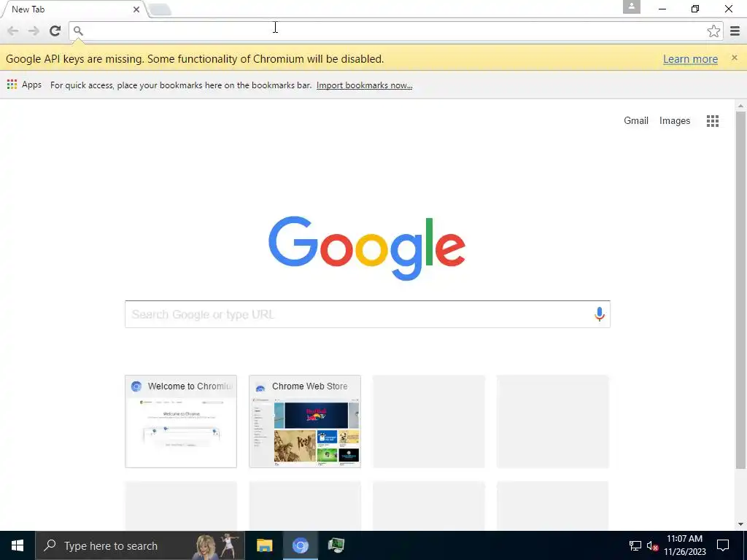This screenshot has height=560, width=747.
Task: Dismiss the Google API keys infobar
Action: point(734,58)
